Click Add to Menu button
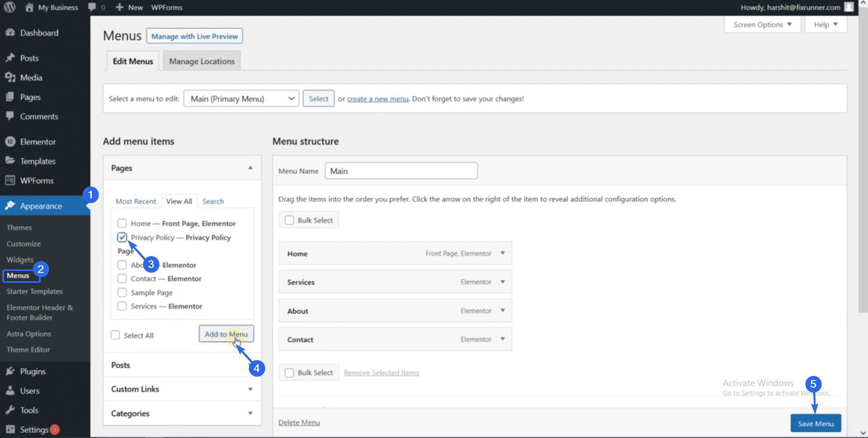 click(226, 334)
